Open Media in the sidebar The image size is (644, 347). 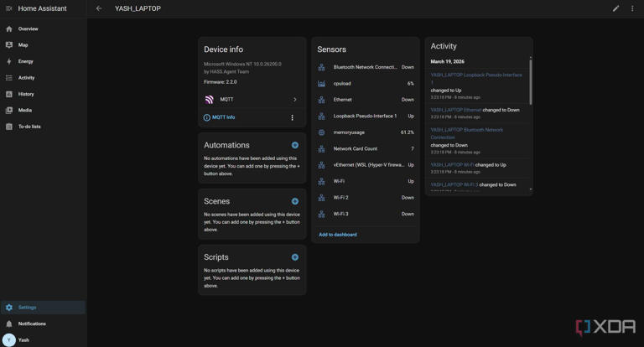click(43, 110)
